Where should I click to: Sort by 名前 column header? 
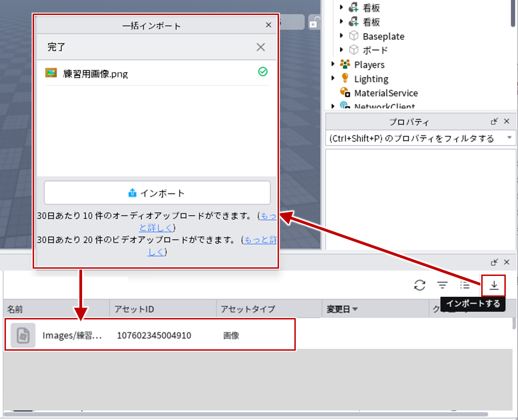57,309
